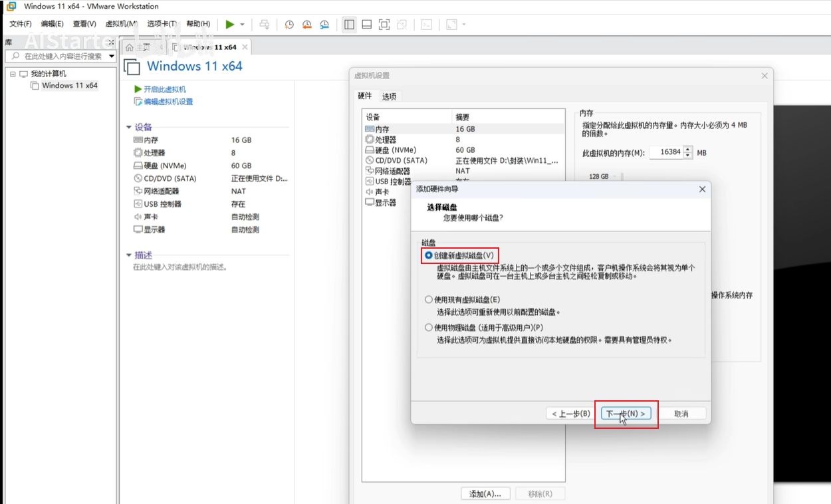Click the Ctrl+Alt+Del send icon
The width and height of the screenshot is (831, 504).
[x=264, y=25]
